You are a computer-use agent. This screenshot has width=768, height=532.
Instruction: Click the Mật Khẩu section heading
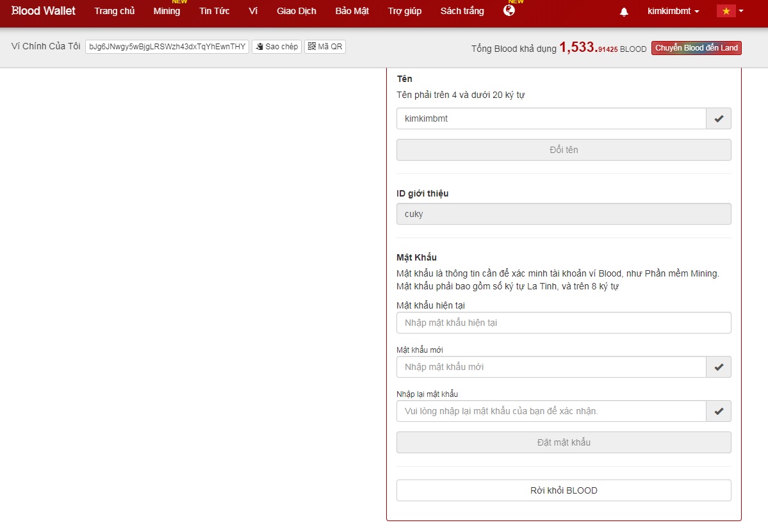click(416, 257)
